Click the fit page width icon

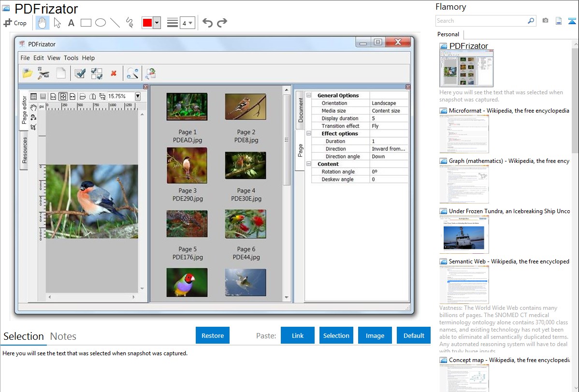click(72, 97)
